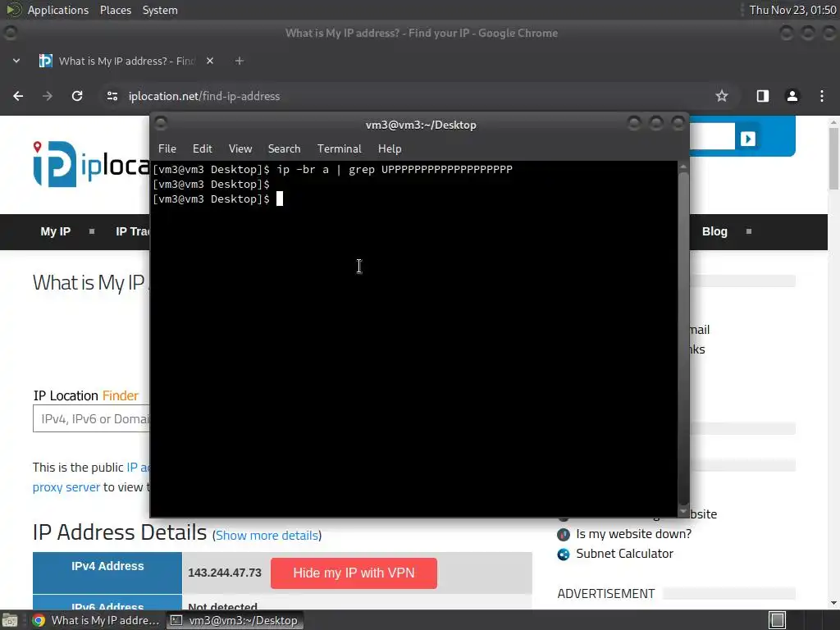The height and width of the screenshot is (630, 840).
Task: Click the website down status icon
Action: coord(564,535)
